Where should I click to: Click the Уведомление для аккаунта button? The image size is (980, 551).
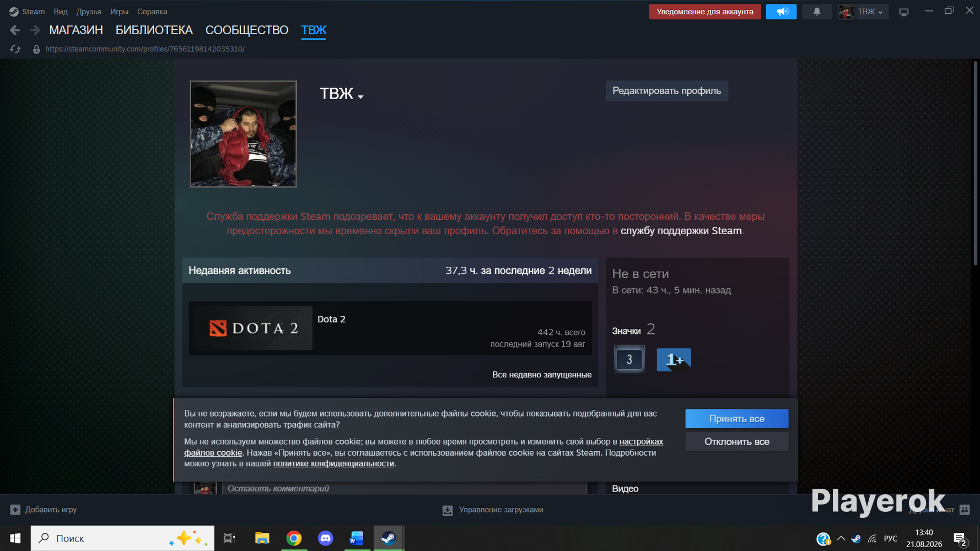point(705,12)
